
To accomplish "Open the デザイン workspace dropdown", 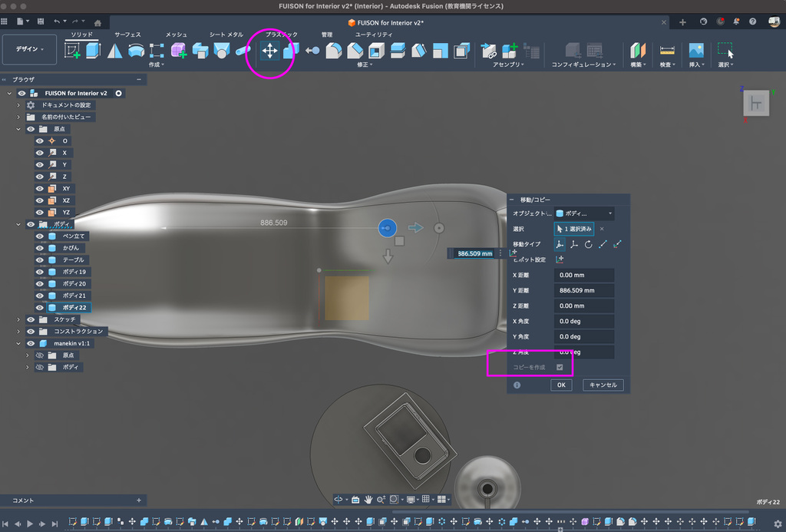I will pyautogui.click(x=30, y=49).
